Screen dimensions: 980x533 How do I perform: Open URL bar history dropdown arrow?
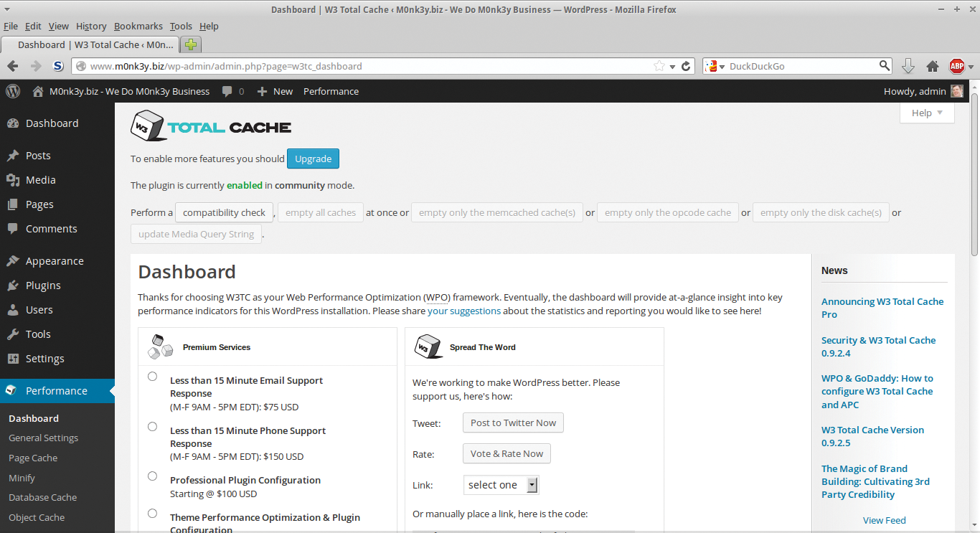click(x=673, y=67)
